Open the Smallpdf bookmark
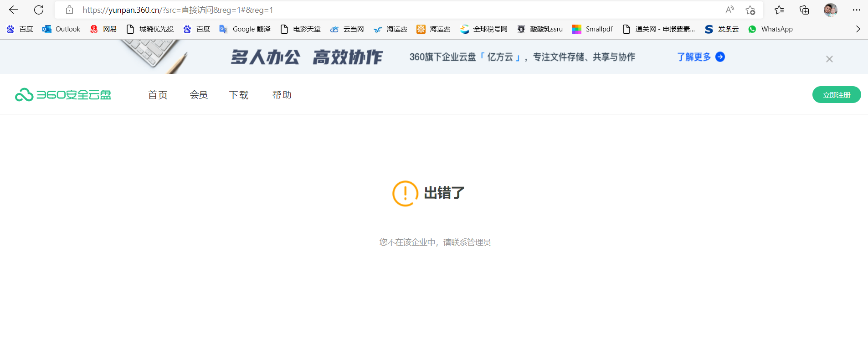Screen dimensions: 868x340 [592, 29]
